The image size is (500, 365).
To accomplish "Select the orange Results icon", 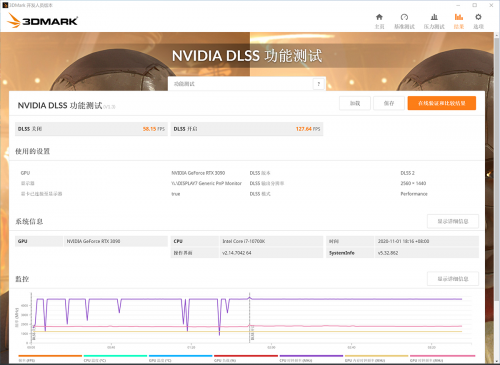I will pos(459,17).
